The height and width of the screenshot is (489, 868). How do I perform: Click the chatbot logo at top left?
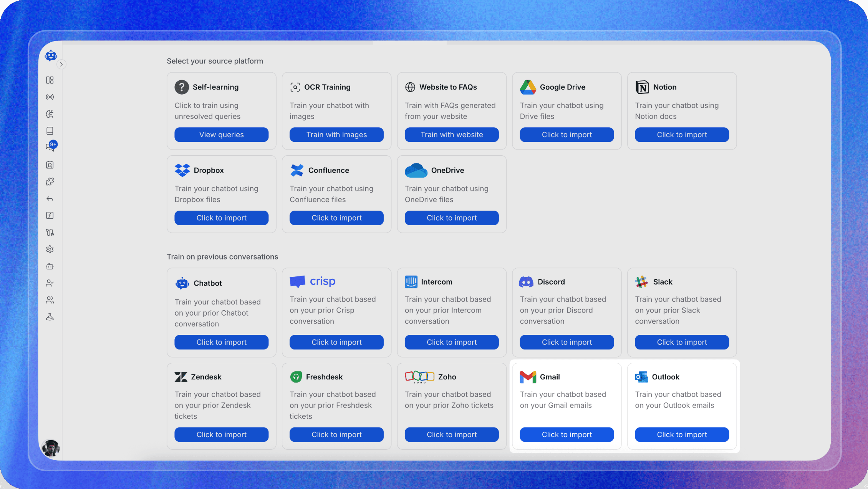pyautogui.click(x=51, y=56)
